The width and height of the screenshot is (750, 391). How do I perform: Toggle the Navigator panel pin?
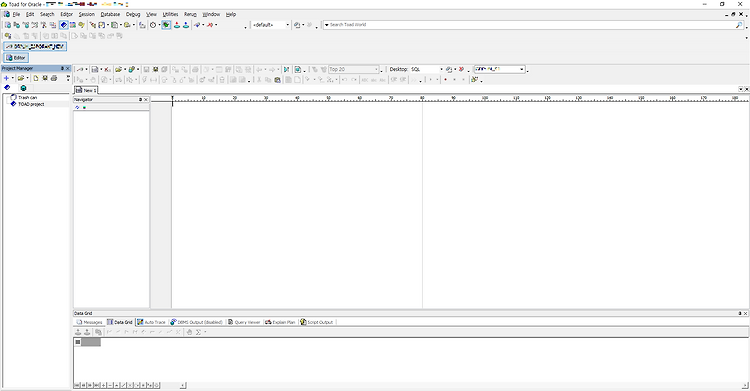point(140,100)
